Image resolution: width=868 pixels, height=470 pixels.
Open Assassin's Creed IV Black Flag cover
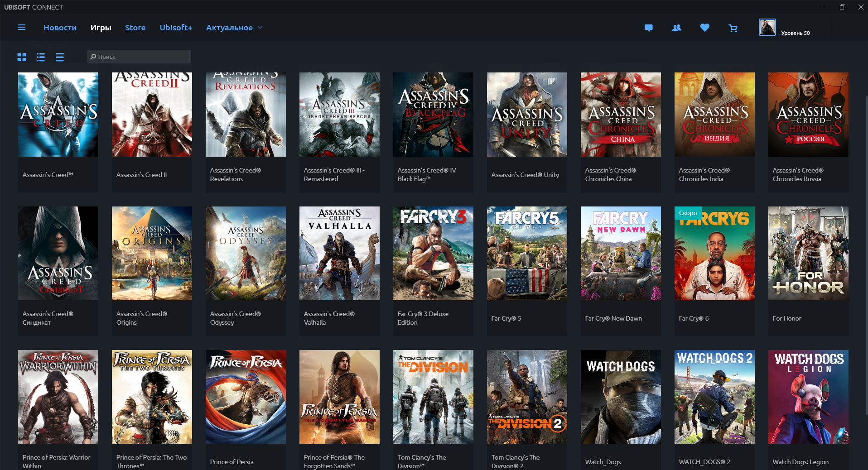433,115
